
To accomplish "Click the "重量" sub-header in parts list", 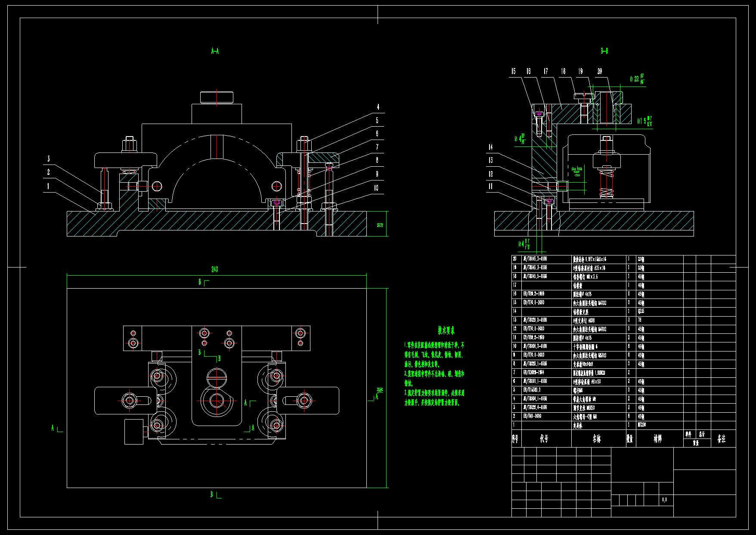I will coord(696,442).
